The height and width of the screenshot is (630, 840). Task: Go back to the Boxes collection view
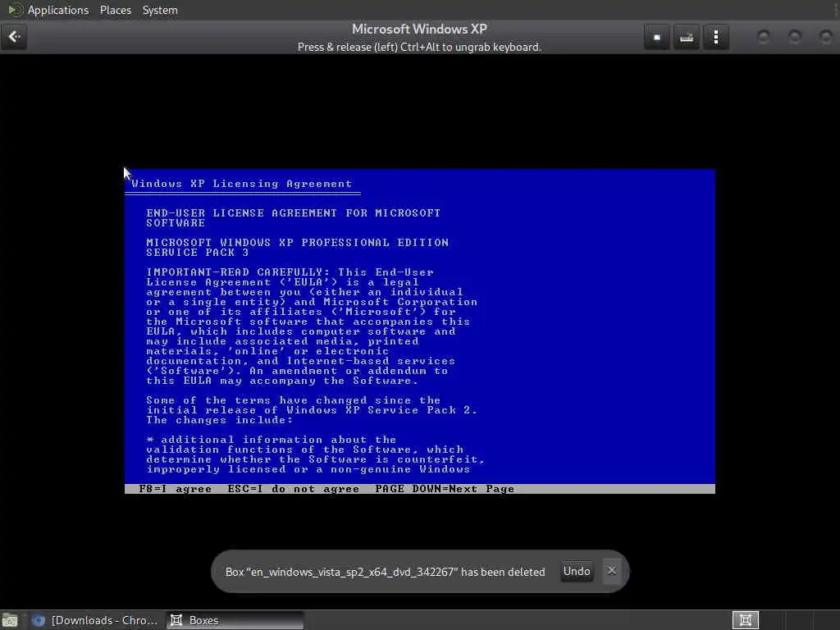tap(14, 37)
